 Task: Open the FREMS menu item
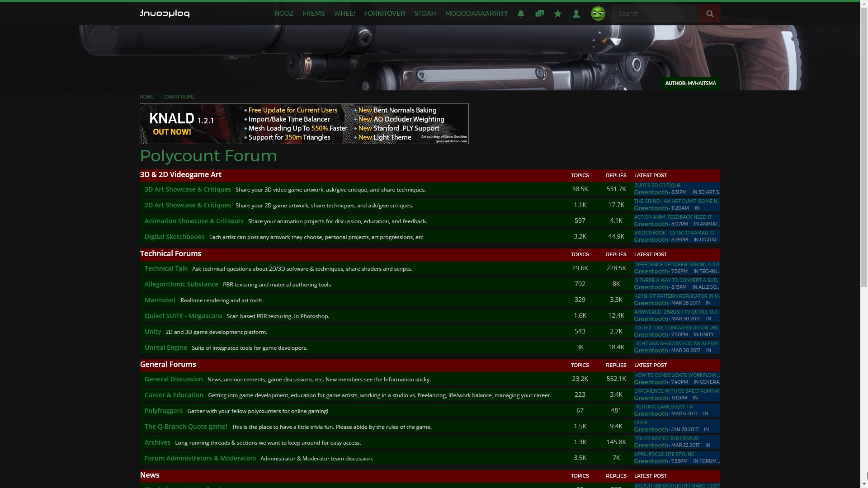tap(314, 14)
